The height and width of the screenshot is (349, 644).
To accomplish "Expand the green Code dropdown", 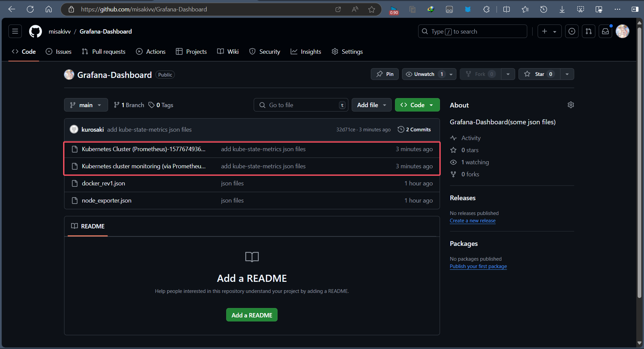I will [417, 105].
